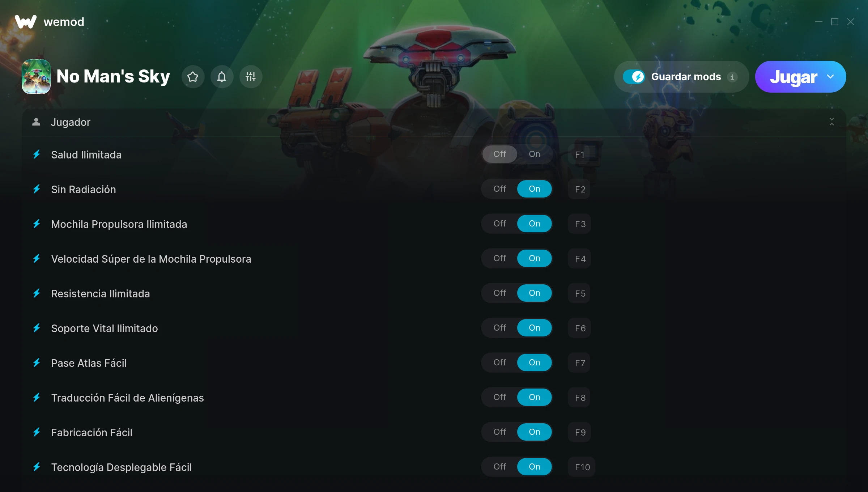Image resolution: width=868 pixels, height=492 pixels.
Task: Click the Jugador section header
Action: (x=434, y=122)
